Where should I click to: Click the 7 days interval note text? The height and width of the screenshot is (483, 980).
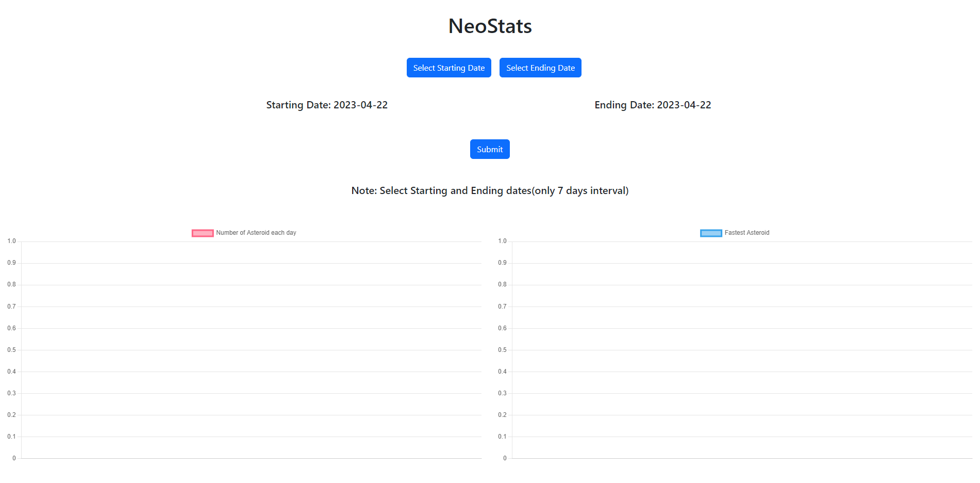(x=489, y=190)
